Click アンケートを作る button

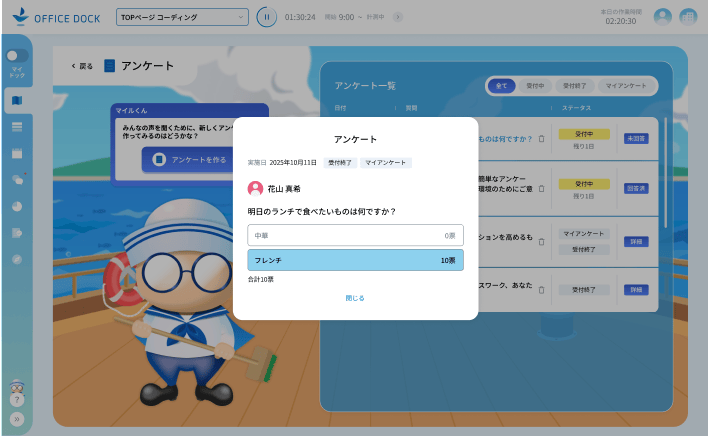189,160
